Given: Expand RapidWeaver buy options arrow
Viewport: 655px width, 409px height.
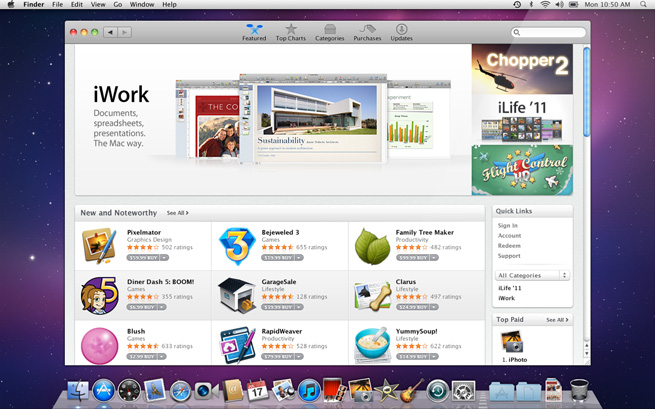Looking at the screenshot, I should [299, 357].
